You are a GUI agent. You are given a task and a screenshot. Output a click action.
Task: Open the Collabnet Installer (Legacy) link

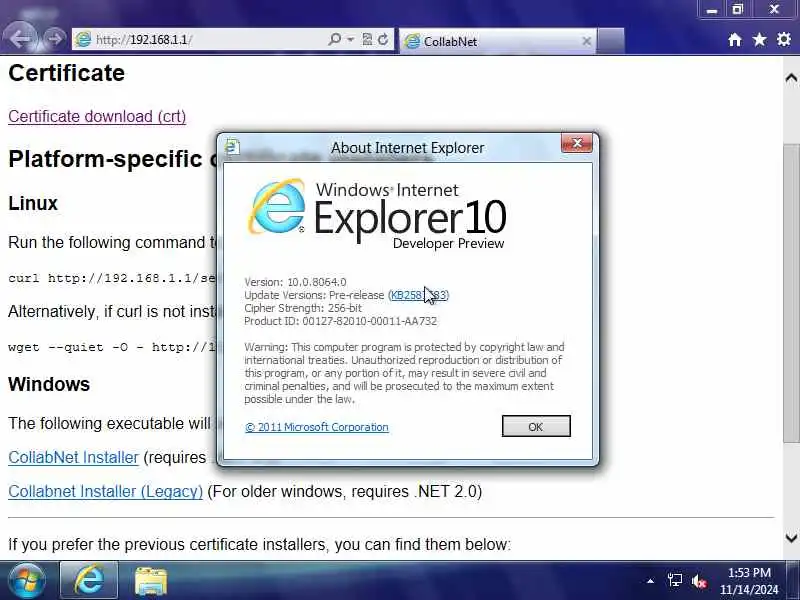point(106,491)
